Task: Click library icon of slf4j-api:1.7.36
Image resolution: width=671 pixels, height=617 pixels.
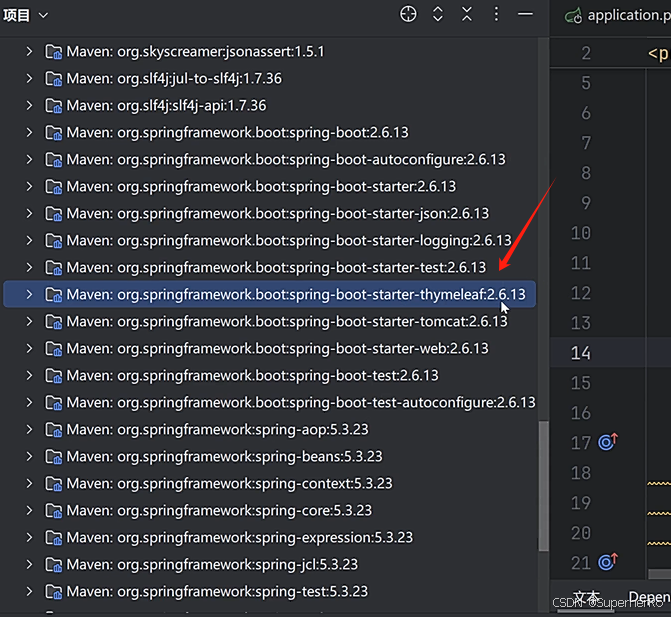Action: (54, 106)
